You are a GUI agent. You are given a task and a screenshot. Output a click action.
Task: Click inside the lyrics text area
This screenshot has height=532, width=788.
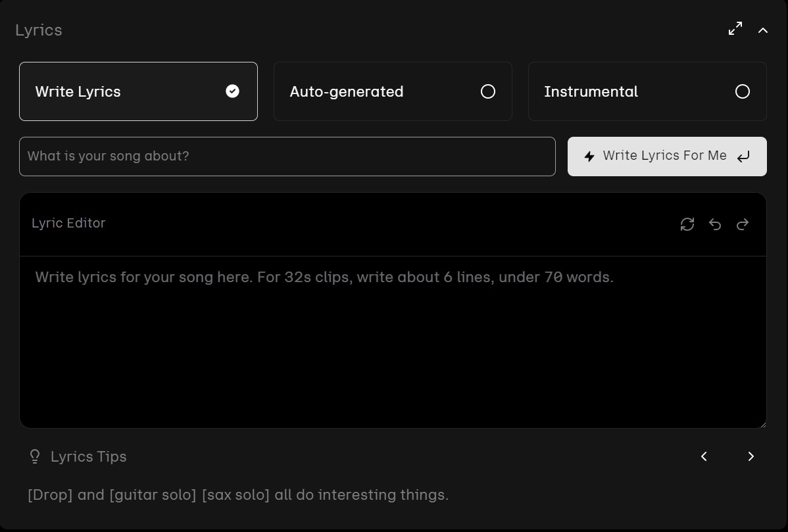[392, 342]
